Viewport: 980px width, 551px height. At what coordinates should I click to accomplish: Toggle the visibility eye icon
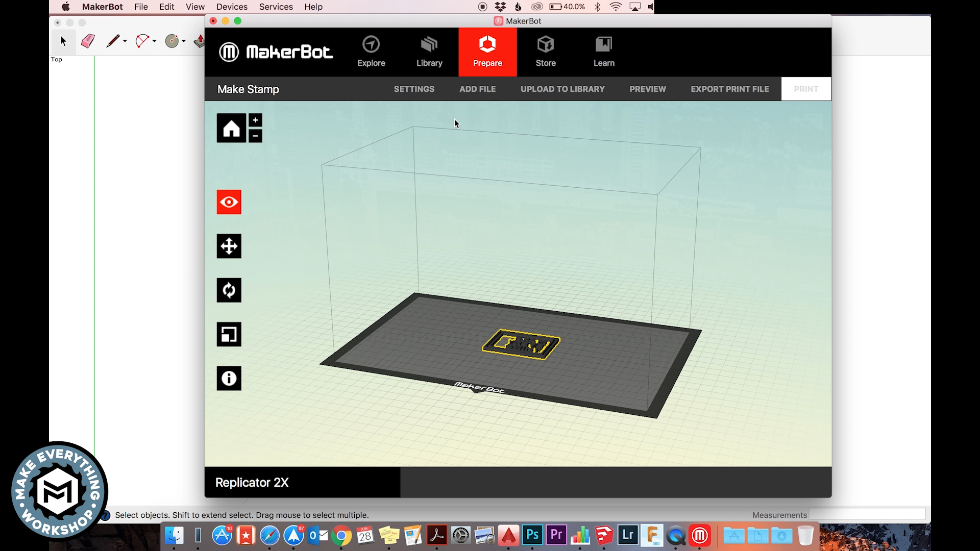[229, 203]
